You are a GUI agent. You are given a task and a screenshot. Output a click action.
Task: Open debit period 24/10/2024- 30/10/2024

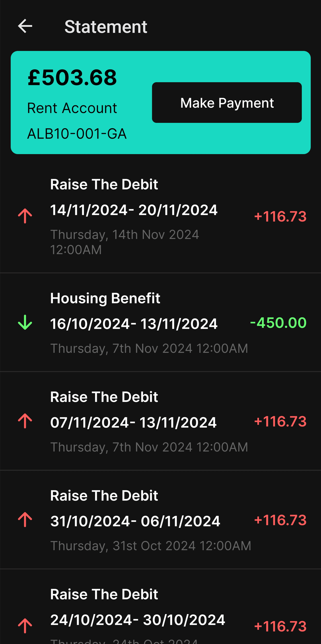[x=138, y=620]
